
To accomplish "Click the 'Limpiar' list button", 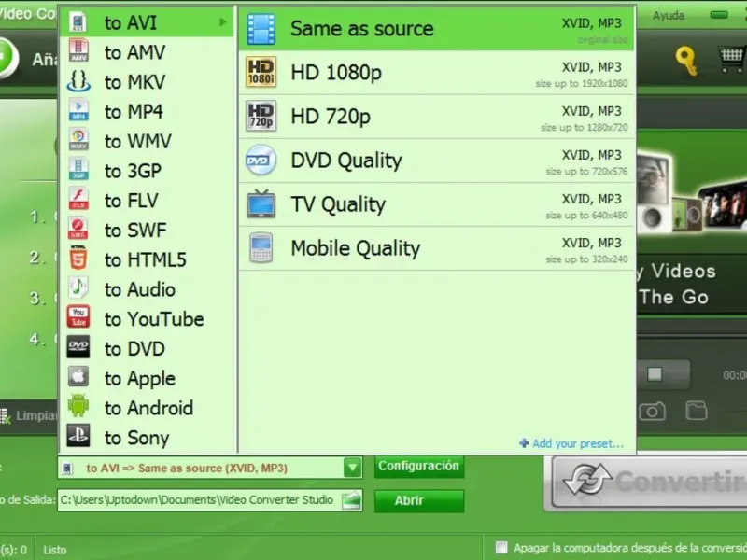I will click(30, 415).
